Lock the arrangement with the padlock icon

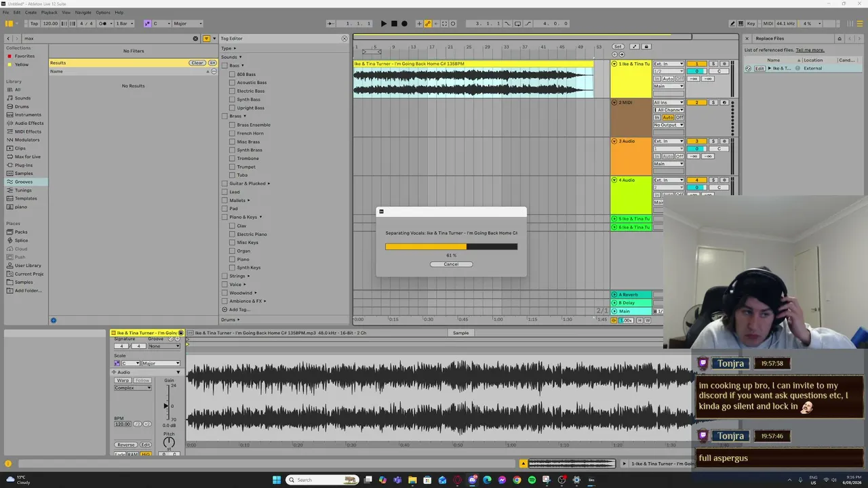click(646, 47)
